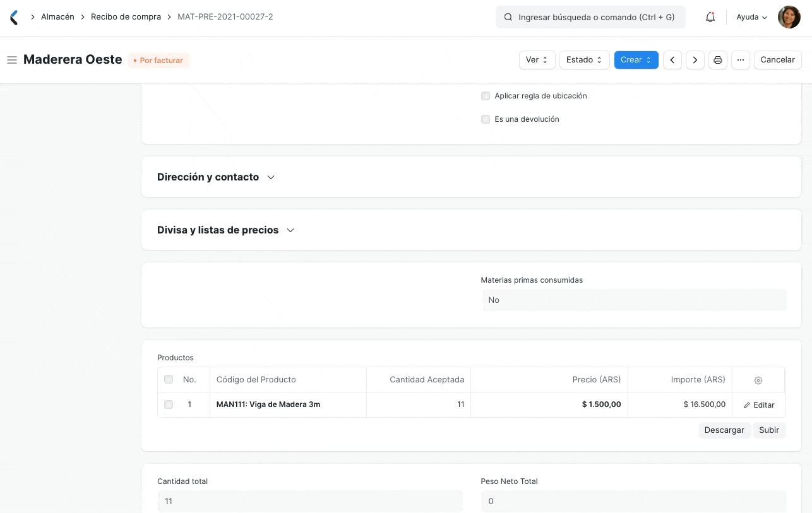Click Cantidad Aceptada value 11 cell
This screenshot has height=513, width=812.
point(419,404)
